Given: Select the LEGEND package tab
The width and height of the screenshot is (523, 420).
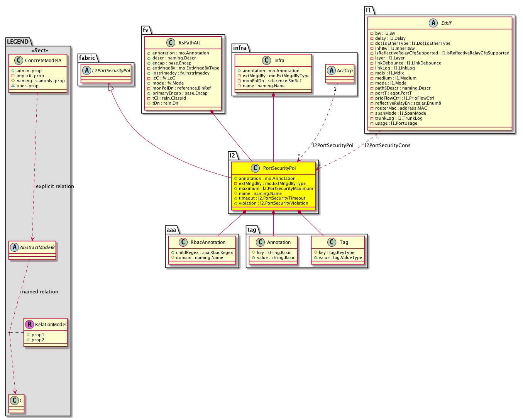Looking at the screenshot, I should 18,42.
